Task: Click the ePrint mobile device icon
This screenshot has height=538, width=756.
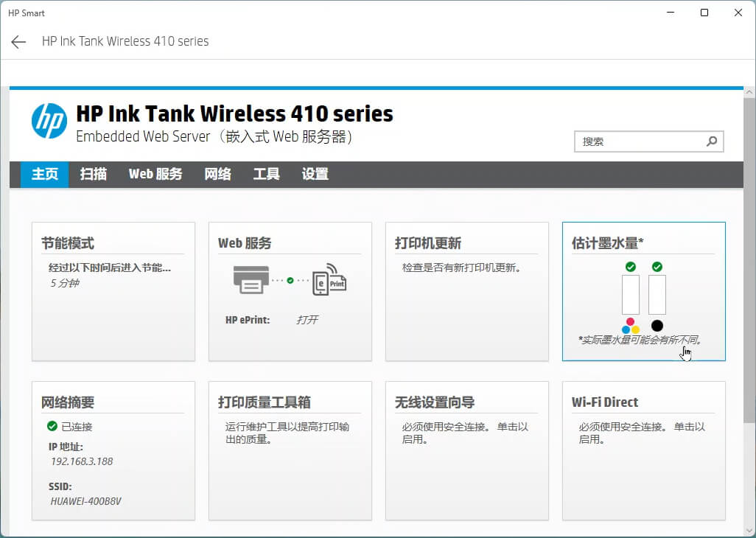Action: [x=329, y=279]
